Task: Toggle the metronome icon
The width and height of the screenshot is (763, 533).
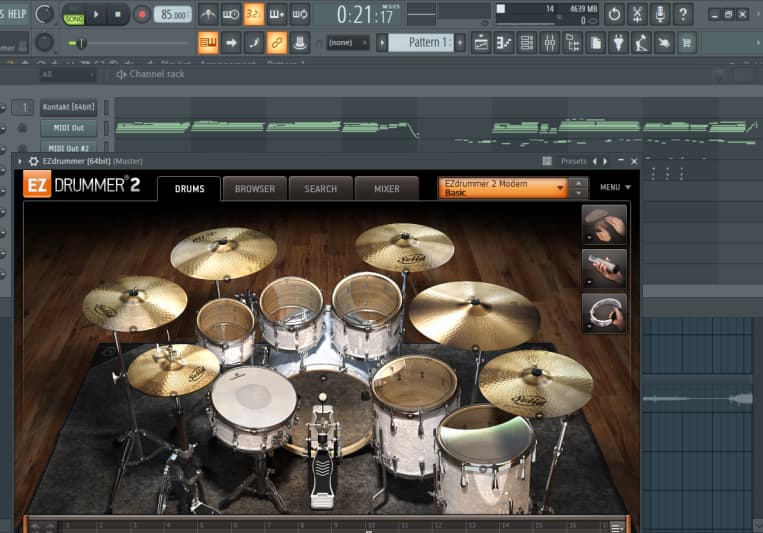Action: point(208,14)
